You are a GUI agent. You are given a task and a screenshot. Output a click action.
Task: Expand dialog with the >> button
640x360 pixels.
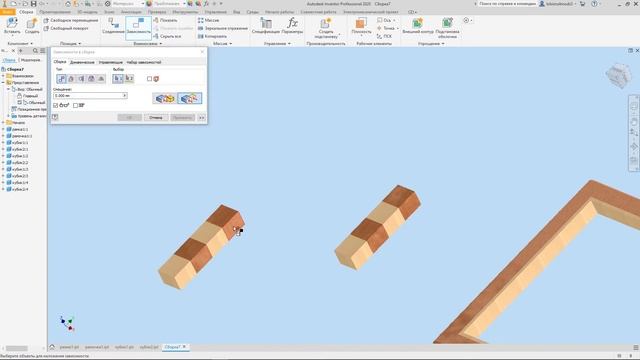tap(202, 118)
